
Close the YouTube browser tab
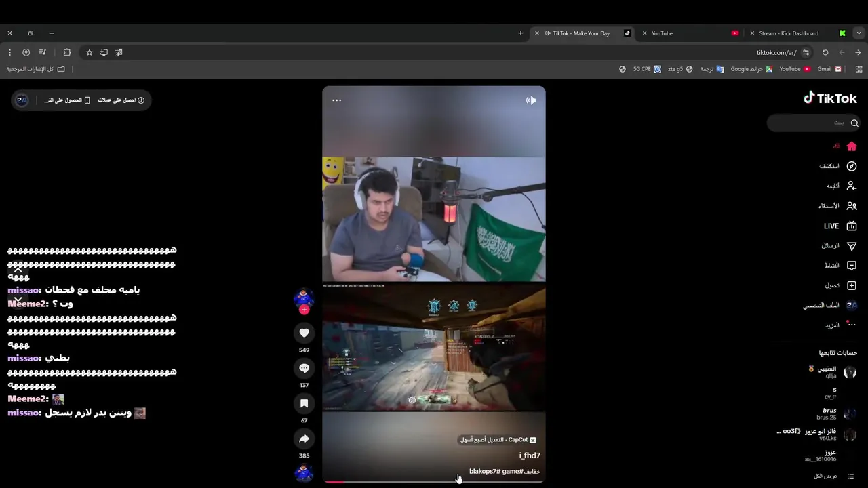(x=644, y=33)
